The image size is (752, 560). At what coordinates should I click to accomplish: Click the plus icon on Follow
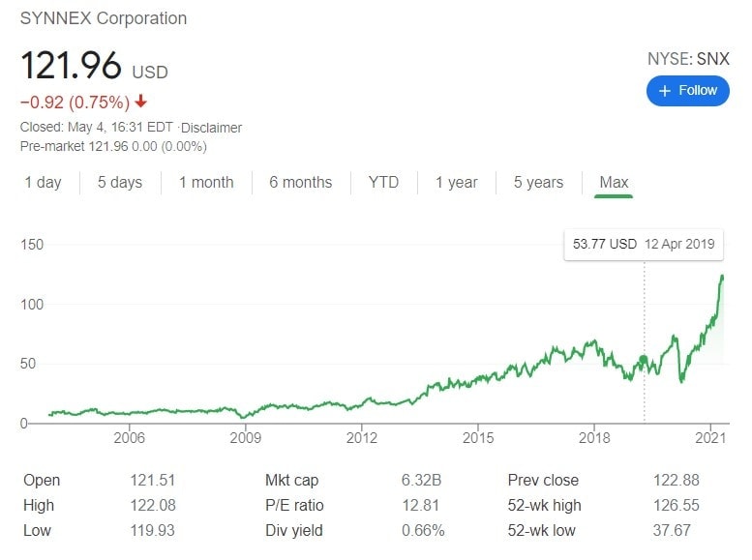point(665,90)
